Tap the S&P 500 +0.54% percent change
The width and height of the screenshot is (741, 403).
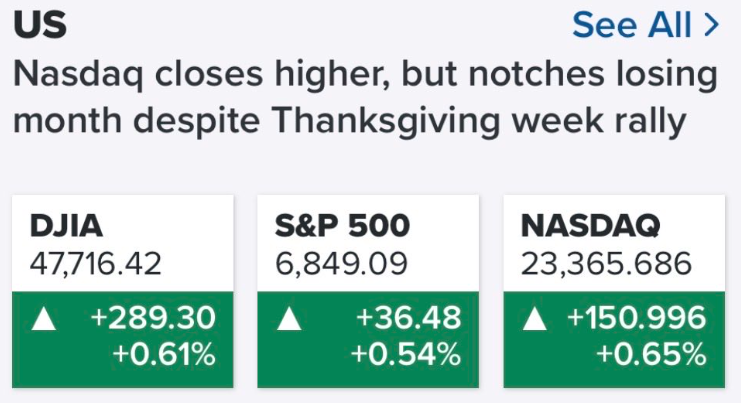click(405, 354)
